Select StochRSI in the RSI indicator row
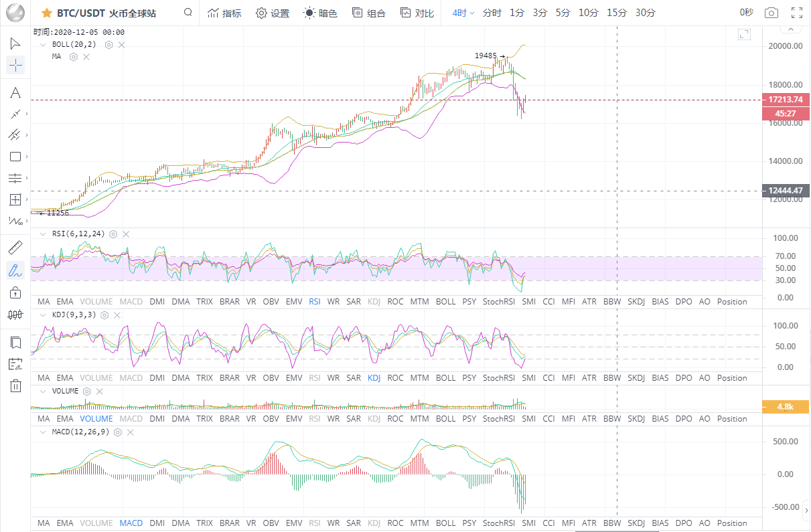 click(499, 302)
